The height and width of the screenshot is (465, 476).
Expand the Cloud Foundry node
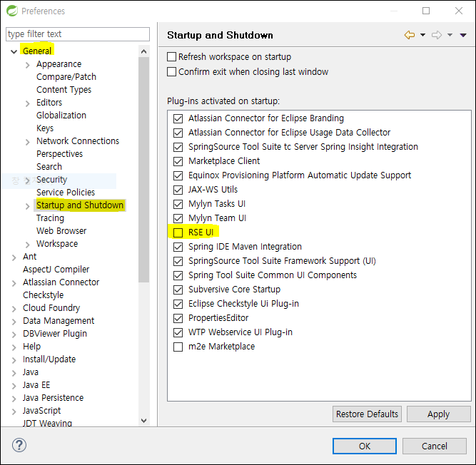click(14, 309)
